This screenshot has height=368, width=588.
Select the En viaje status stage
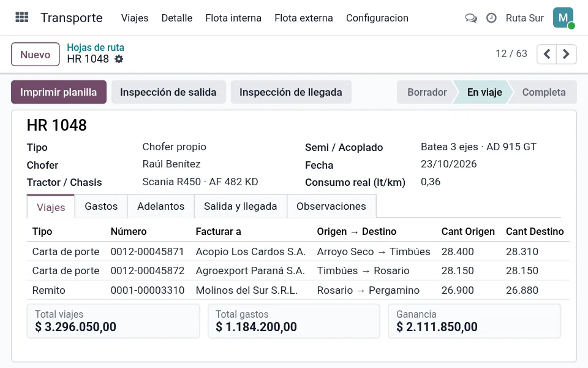484,92
